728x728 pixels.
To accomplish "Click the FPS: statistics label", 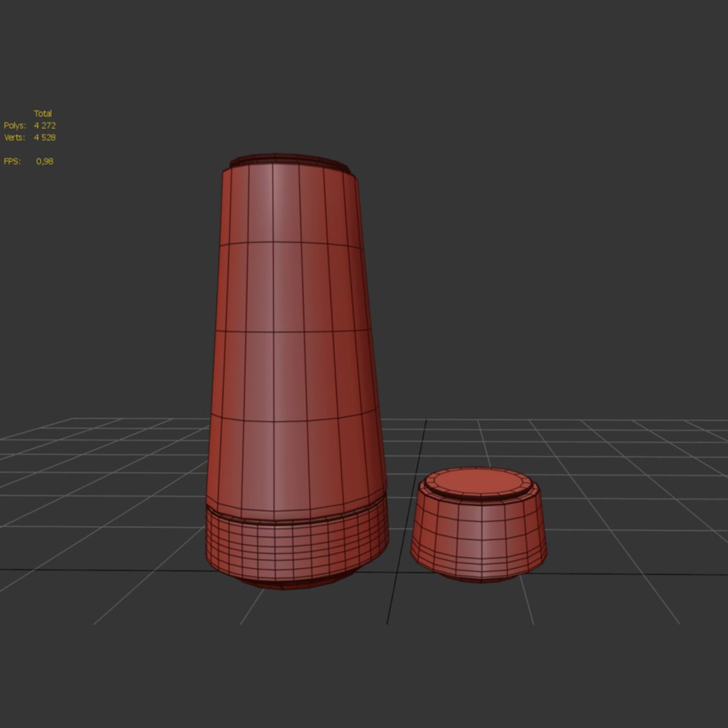I will [12, 161].
